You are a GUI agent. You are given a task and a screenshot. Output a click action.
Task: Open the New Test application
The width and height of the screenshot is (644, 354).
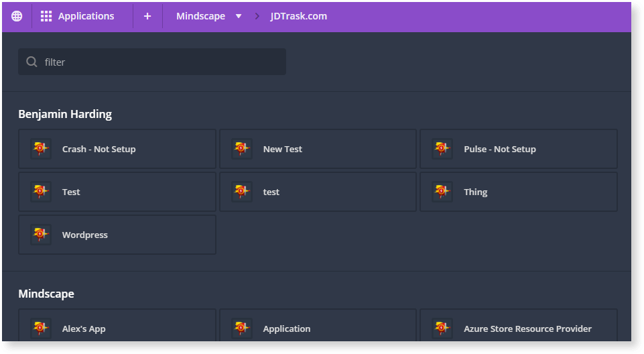point(318,149)
